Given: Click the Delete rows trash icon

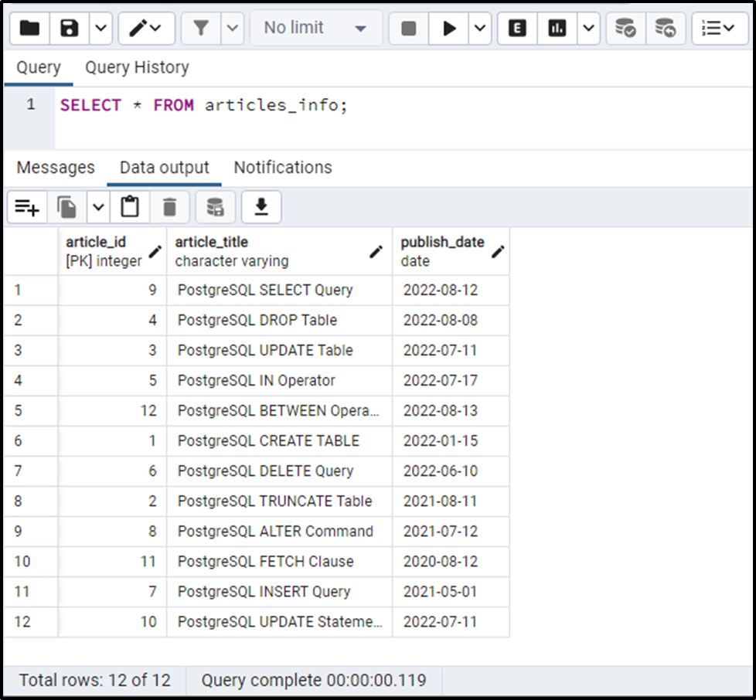Looking at the screenshot, I should pos(170,206).
